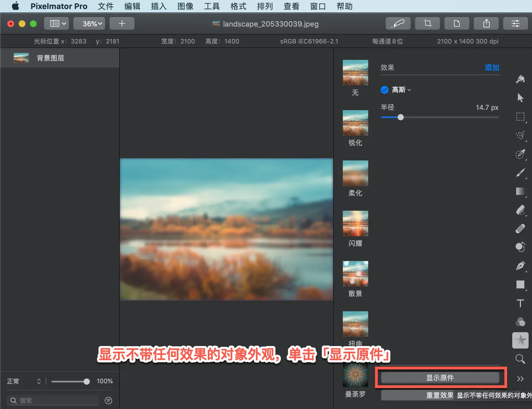Select the Arrange arrow tool
This screenshot has height=409, width=532.
pyautogui.click(x=520, y=97)
